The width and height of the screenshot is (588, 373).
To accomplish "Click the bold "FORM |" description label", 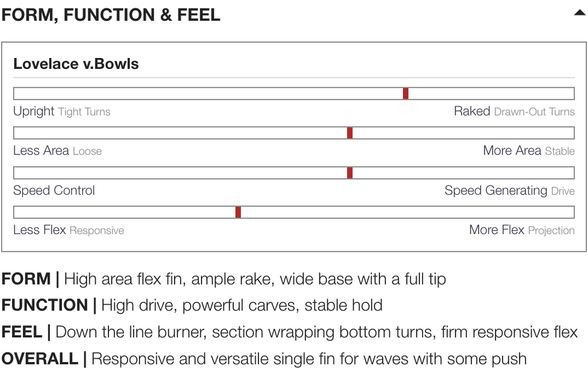I will [x=30, y=279].
